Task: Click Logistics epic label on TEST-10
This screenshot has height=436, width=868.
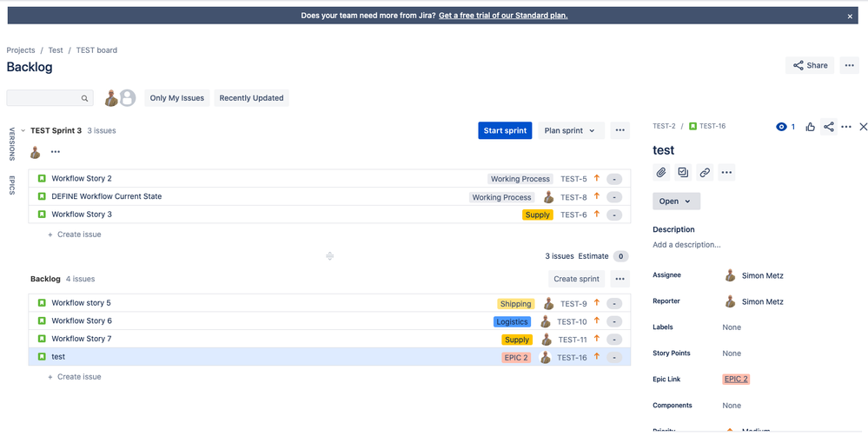Action: coord(512,321)
